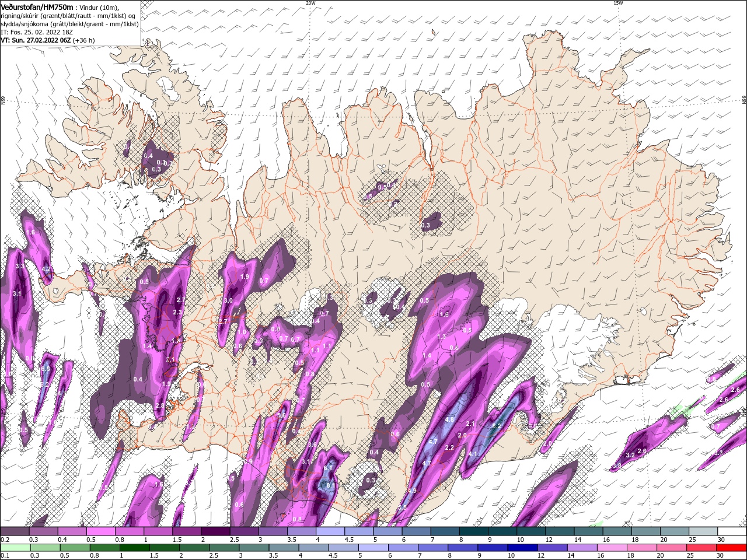747x560 pixels.
Task: Click the 3.2 value offshore to the southeast
Action: click(x=630, y=455)
